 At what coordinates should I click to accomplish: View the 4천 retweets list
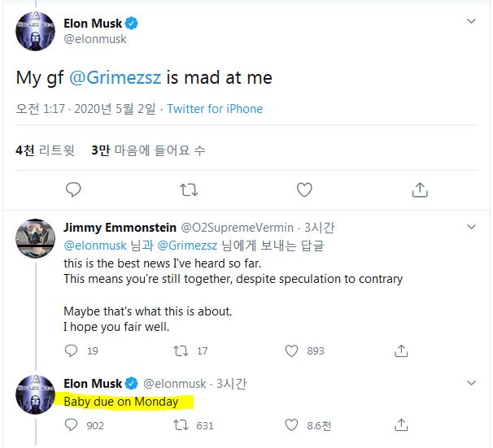coord(45,150)
